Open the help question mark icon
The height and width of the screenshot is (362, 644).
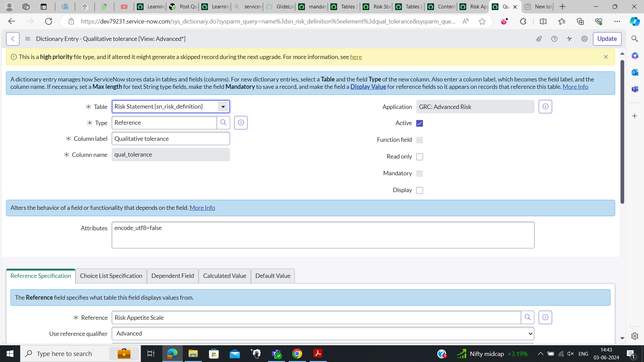coord(554,39)
